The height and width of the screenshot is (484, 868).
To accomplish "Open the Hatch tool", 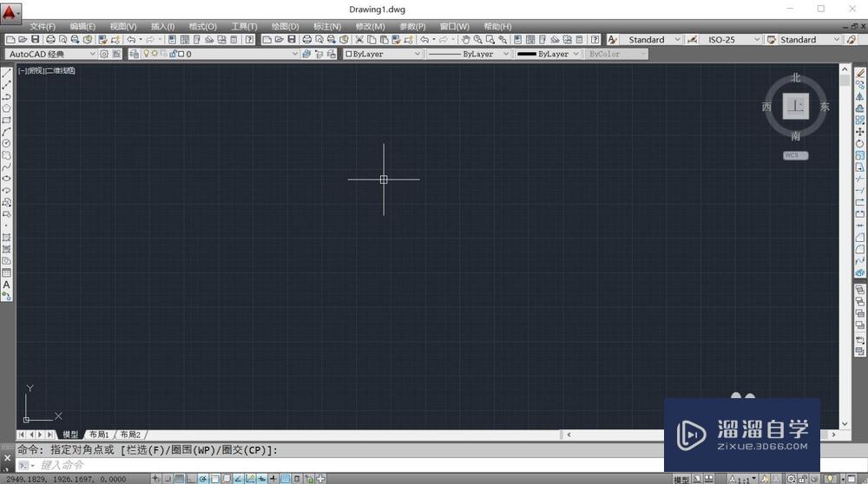I will click(7, 238).
